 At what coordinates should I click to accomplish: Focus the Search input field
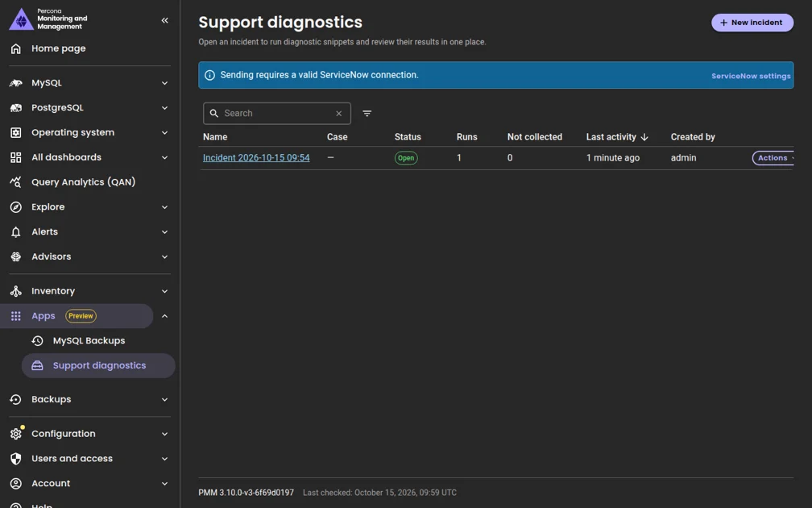pos(277,114)
